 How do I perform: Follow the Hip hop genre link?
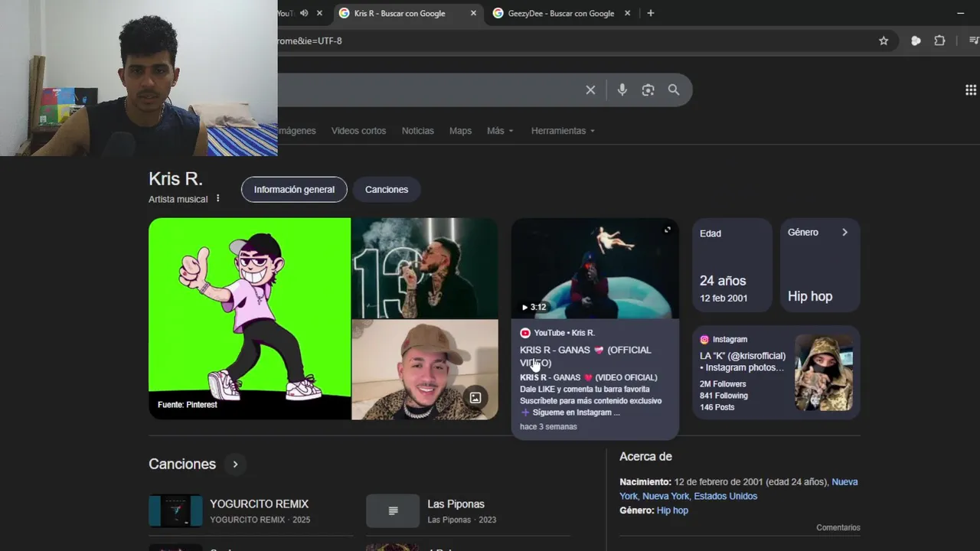point(672,510)
